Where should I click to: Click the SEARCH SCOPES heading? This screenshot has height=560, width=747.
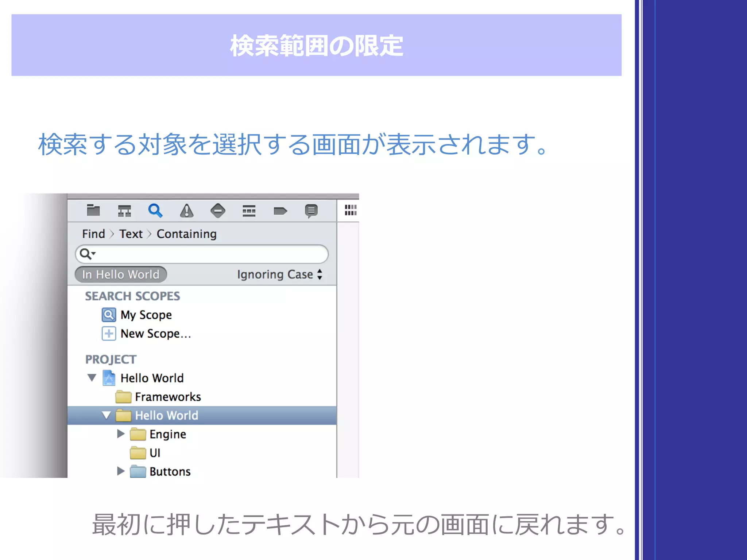[132, 296]
